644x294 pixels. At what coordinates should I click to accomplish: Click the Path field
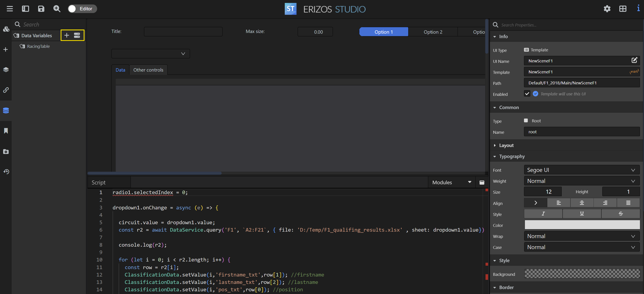[582, 83]
